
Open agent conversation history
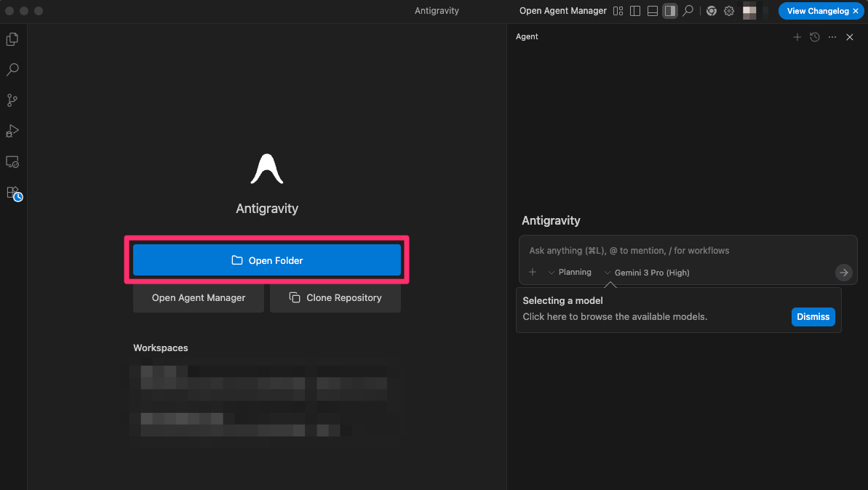815,37
